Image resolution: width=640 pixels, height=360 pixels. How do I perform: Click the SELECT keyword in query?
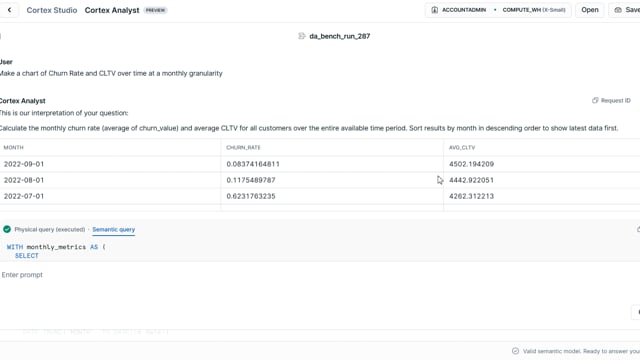27,256
